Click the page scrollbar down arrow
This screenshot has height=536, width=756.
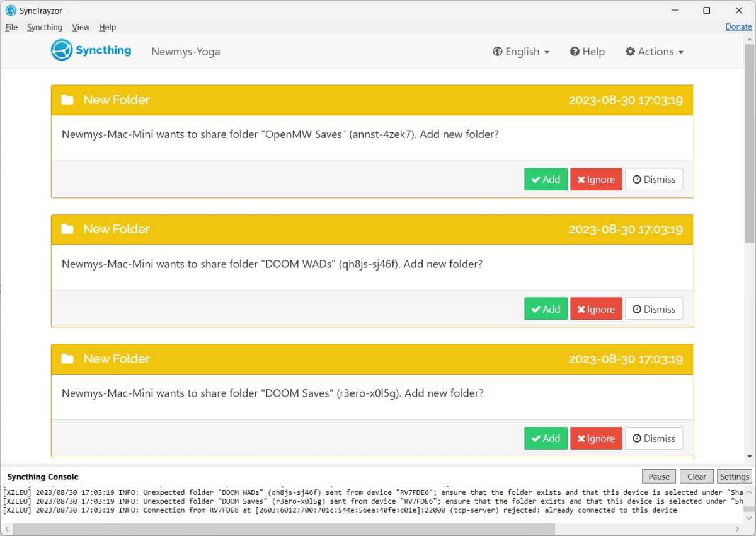[750, 456]
